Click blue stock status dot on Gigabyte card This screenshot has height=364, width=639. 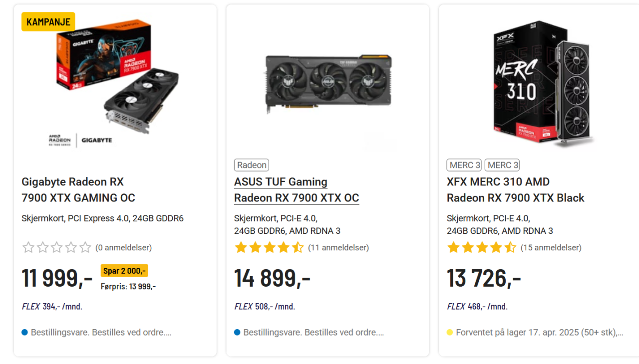coord(24,332)
